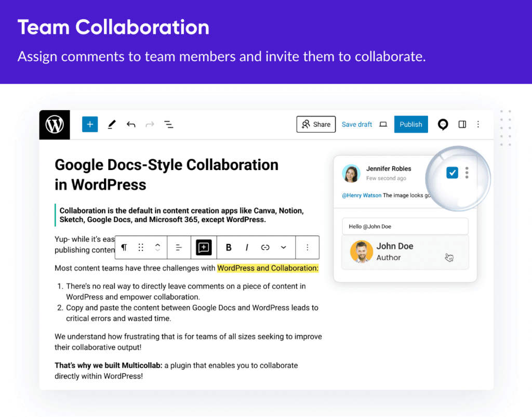
Task: Open the block options three-dot menu
Action: coord(308,247)
